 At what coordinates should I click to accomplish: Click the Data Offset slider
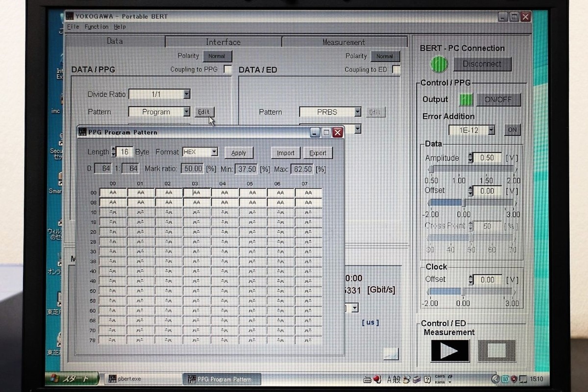click(472, 202)
